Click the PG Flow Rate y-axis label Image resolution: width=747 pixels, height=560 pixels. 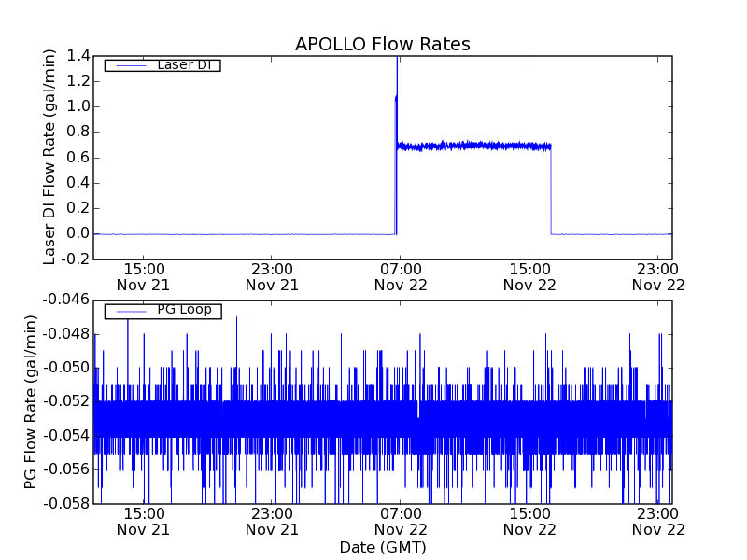(32, 401)
